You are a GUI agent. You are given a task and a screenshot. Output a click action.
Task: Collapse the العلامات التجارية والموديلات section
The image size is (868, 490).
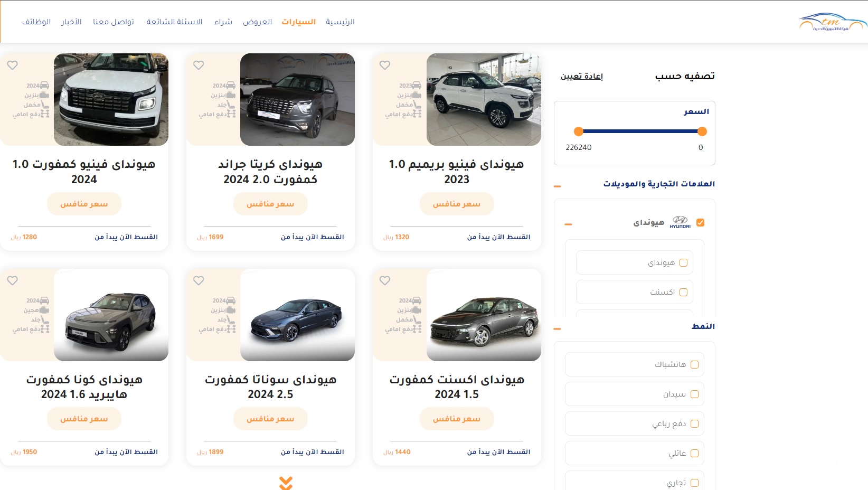[x=558, y=186]
